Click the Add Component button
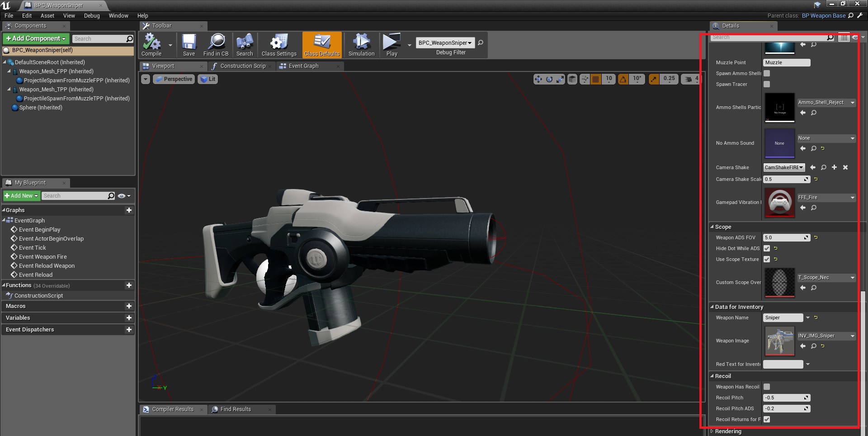 click(x=36, y=38)
